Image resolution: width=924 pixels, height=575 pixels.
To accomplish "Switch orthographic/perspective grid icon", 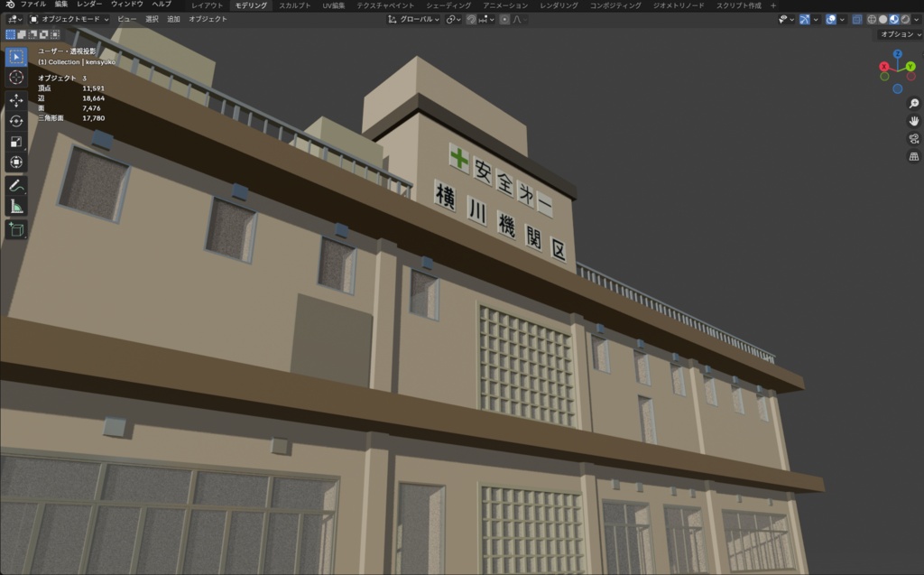I will [913, 157].
